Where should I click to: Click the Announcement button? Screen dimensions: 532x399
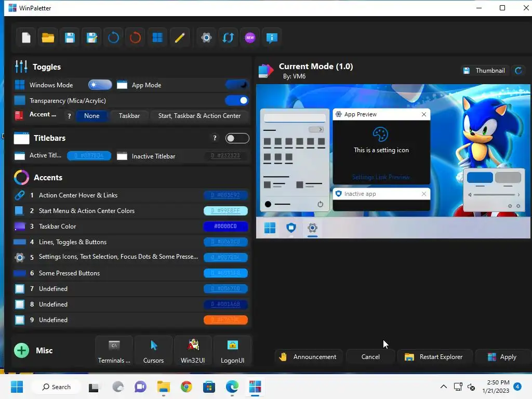coord(308,357)
